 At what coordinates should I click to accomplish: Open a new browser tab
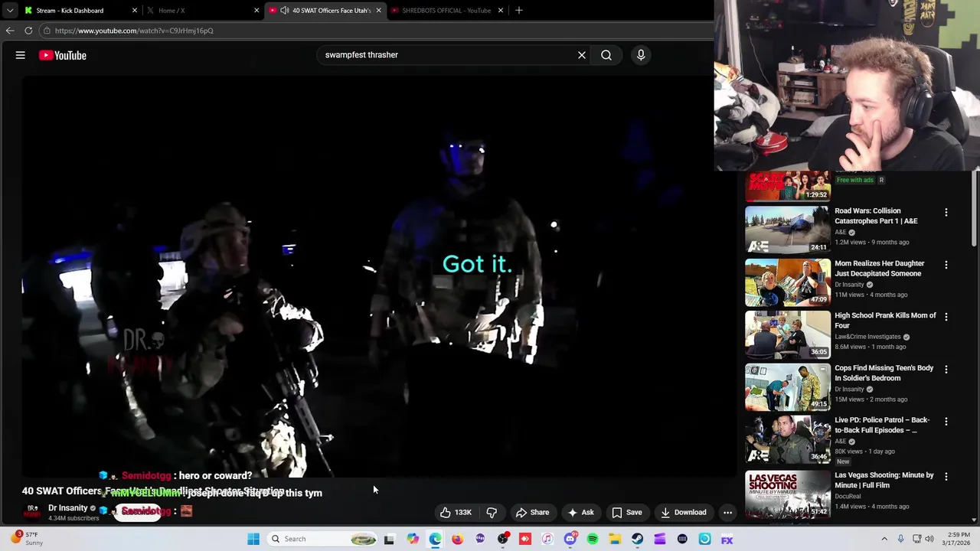pyautogui.click(x=519, y=11)
